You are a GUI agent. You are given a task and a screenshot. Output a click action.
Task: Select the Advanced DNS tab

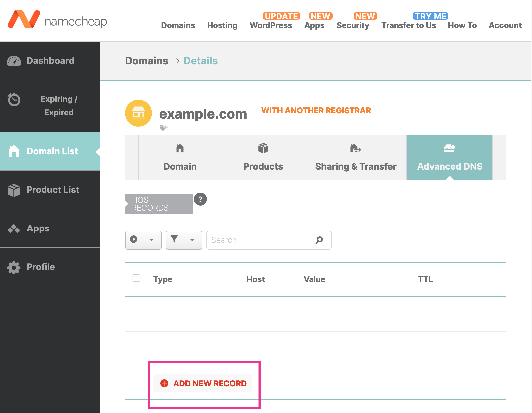[x=450, y=157]
